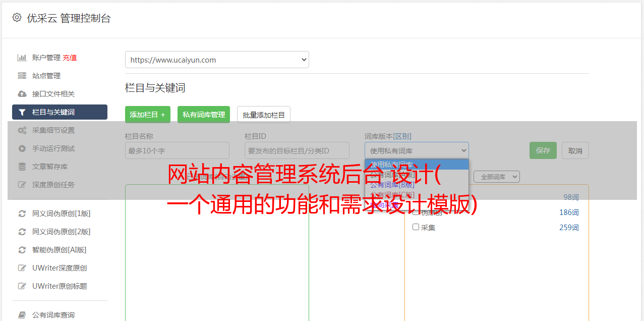Click the 私有词库管理 button

pyautogui.click(x=204, y=115)
